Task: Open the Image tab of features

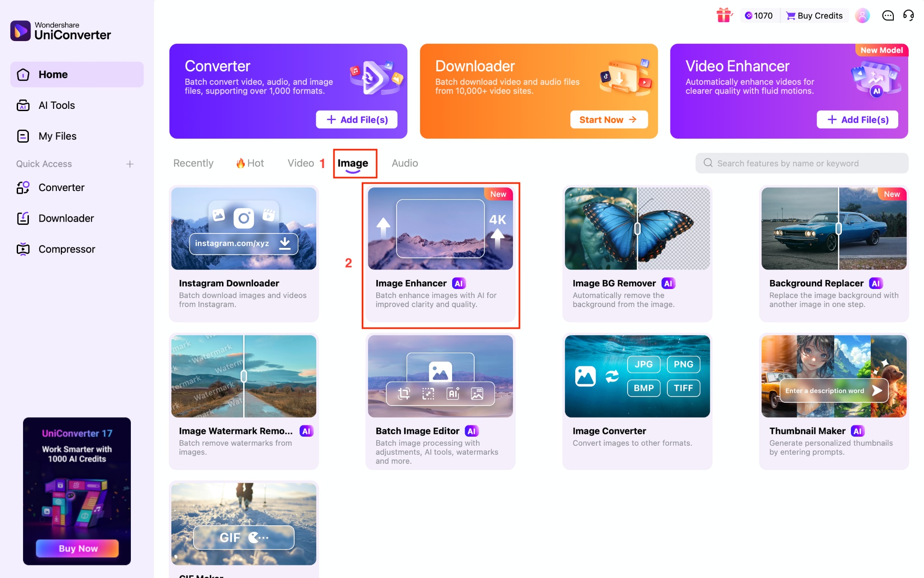Action: point(353,163)
